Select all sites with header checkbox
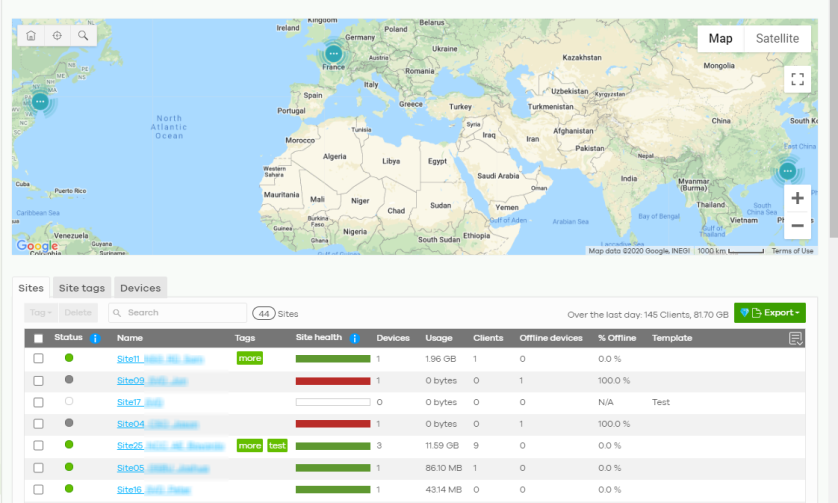The height and width of the screenshot is (503, 838). coord(39,339)
